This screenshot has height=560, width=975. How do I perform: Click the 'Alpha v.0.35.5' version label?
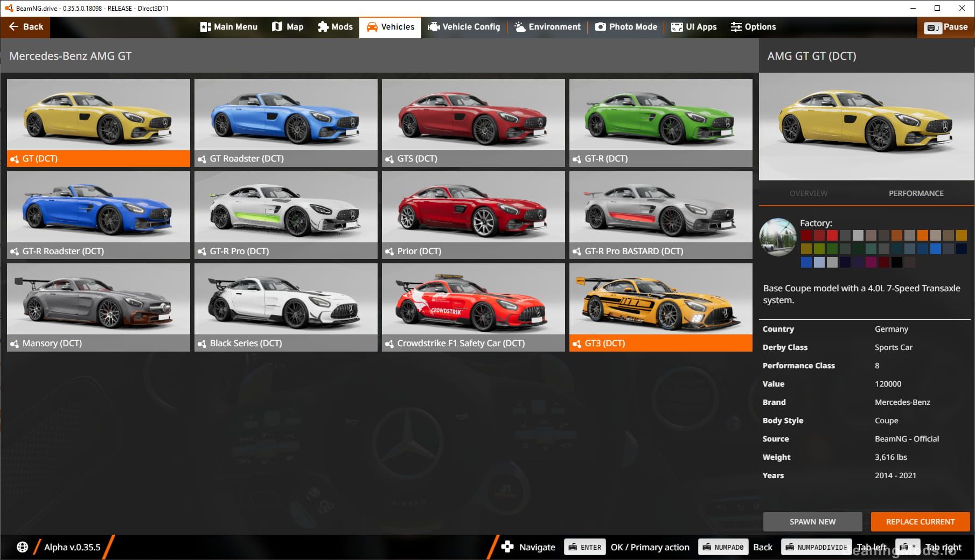coord(72,547)
